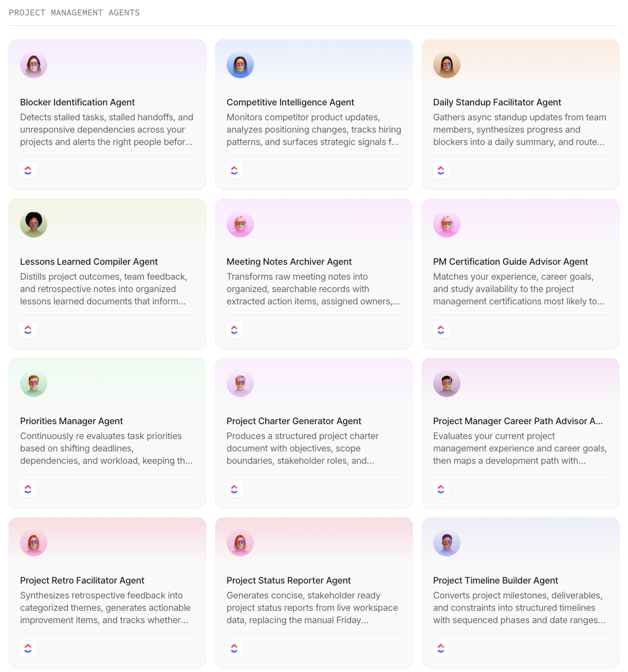Select the Project Timeline Builder Agent title
Image resolution: width=628 pixels, height=672 pixels.
point(495,580)
